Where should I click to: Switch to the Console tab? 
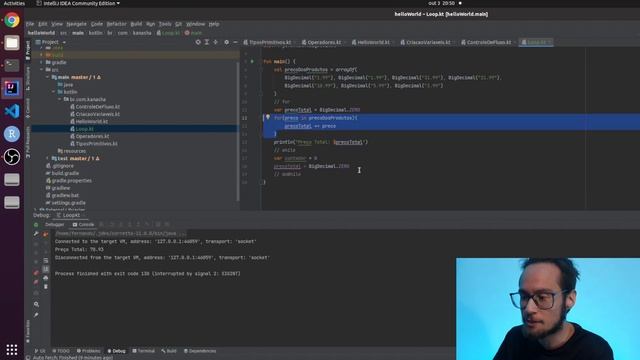83,224
